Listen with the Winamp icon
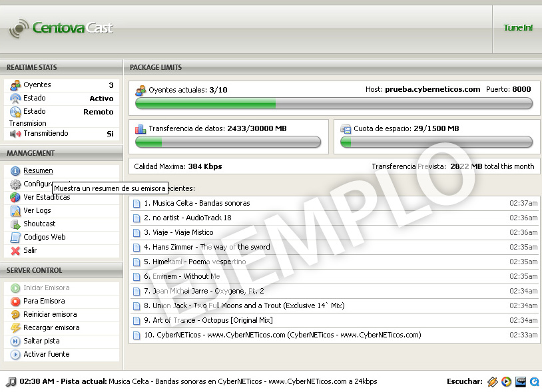The image size is (542, 392). click(x=492, y=381)
